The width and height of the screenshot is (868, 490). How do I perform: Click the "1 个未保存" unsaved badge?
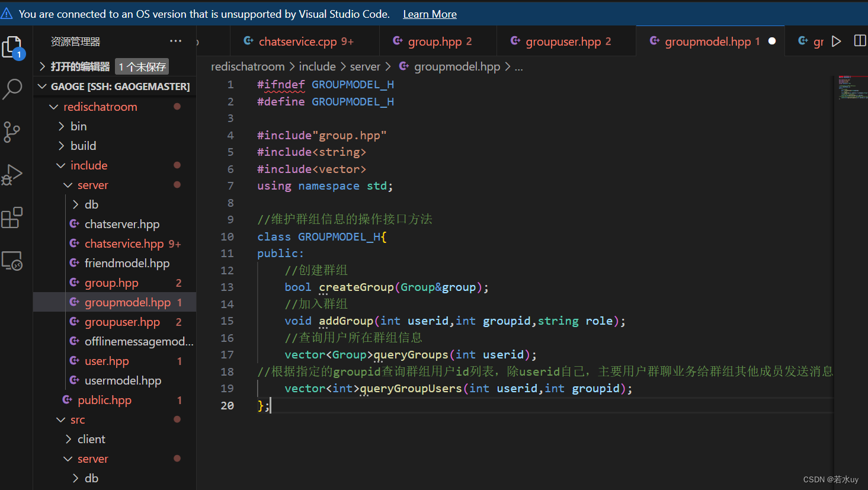coord(142,66)
